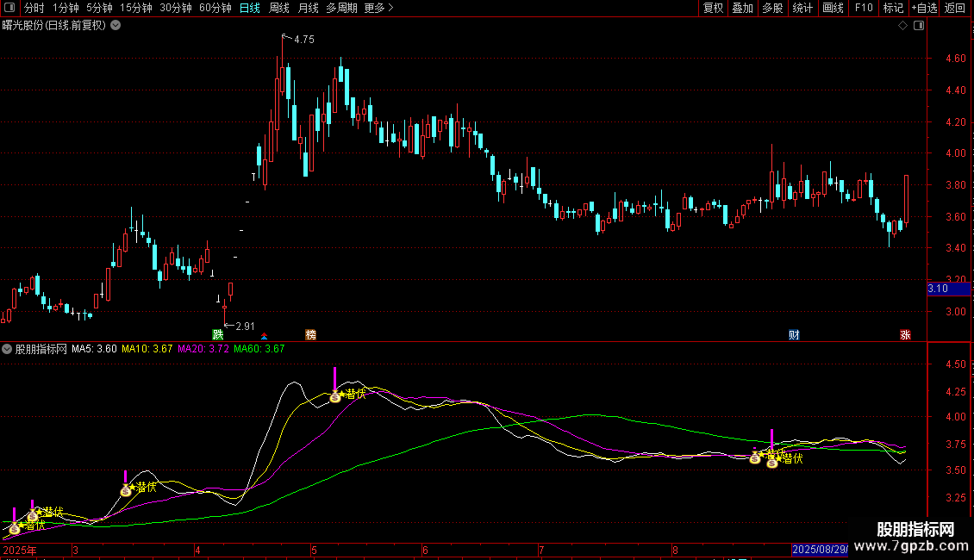Open the 更多 periods expander
Image resolution: width=974 pixels, height=560 pixels.
pyautogui.click(x=378, y=9)
